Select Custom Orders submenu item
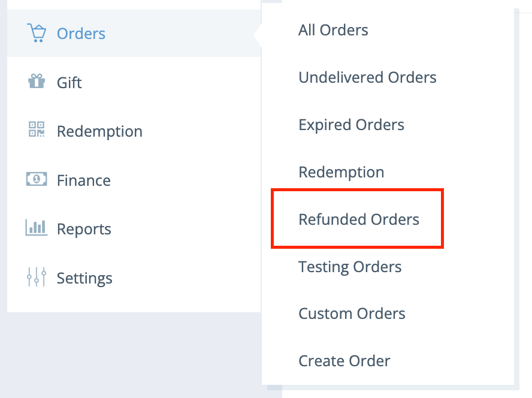Screen dimensions: 532x398 point(352,313)
